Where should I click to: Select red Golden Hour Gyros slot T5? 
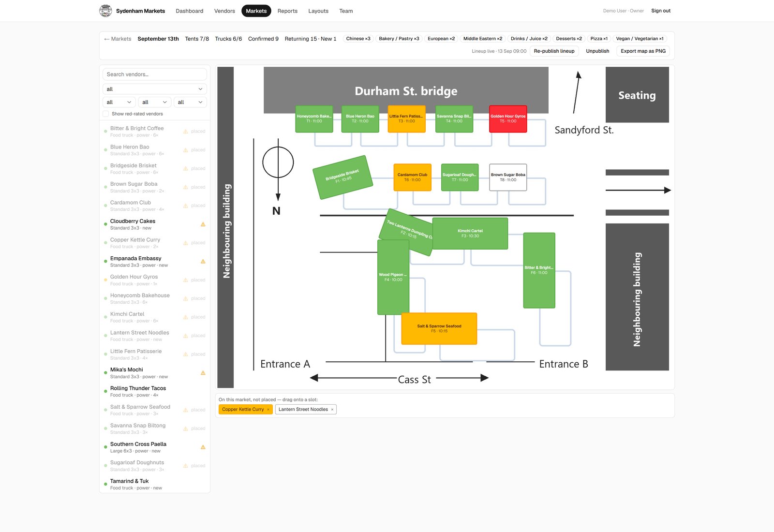(x=508, y=119)
